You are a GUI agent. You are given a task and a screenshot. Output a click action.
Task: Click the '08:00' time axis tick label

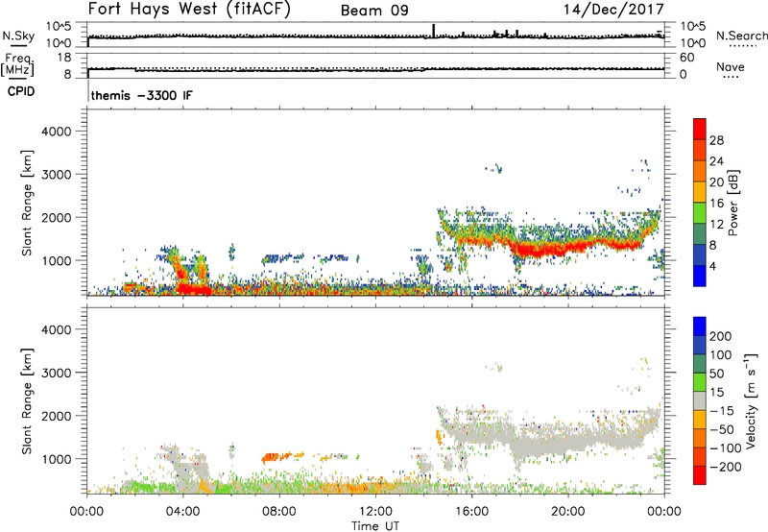278,512
